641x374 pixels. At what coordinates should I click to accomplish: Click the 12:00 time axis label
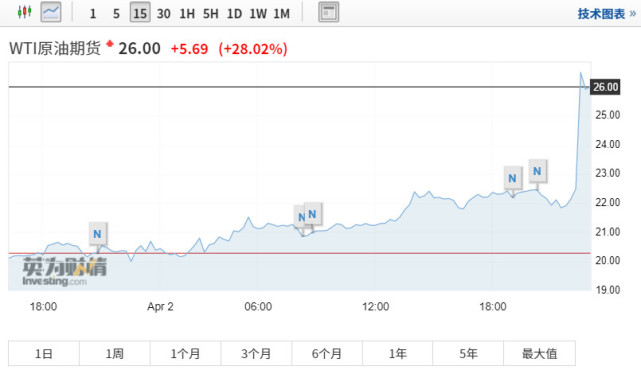[x=376, y=307]
